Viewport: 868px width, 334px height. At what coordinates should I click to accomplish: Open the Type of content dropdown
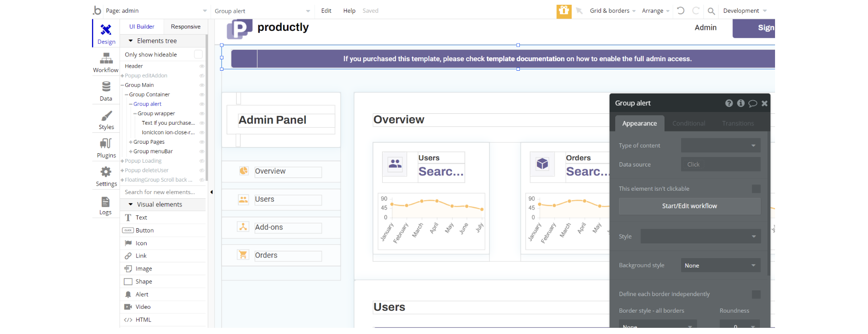pyautogui.click(x=720, y=146)
